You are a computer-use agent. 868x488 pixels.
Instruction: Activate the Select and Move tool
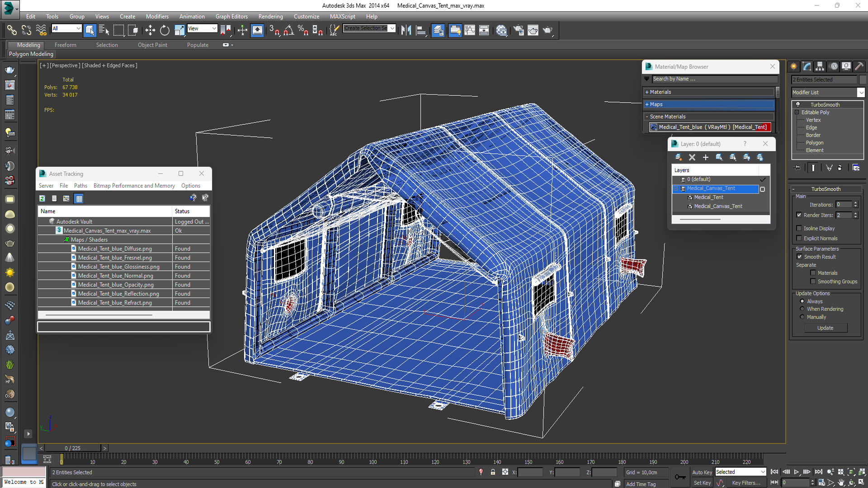pyautogui.click(x=150, y=30)
